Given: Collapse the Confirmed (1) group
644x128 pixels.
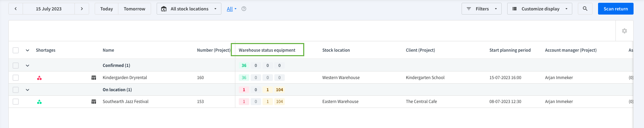Looking at the screenshot, I should pos(28,66).
